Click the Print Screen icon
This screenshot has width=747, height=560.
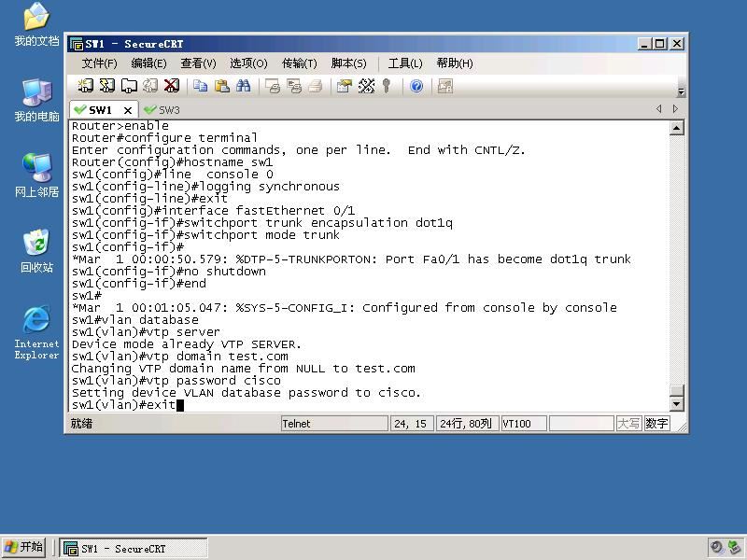click(x=273, y=86)
